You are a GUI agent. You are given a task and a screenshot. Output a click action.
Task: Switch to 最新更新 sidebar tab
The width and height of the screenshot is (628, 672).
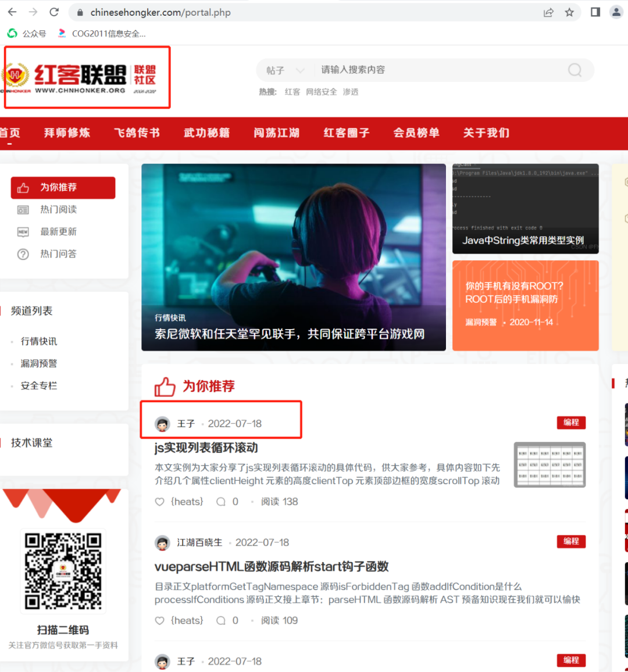click(58, 232)
